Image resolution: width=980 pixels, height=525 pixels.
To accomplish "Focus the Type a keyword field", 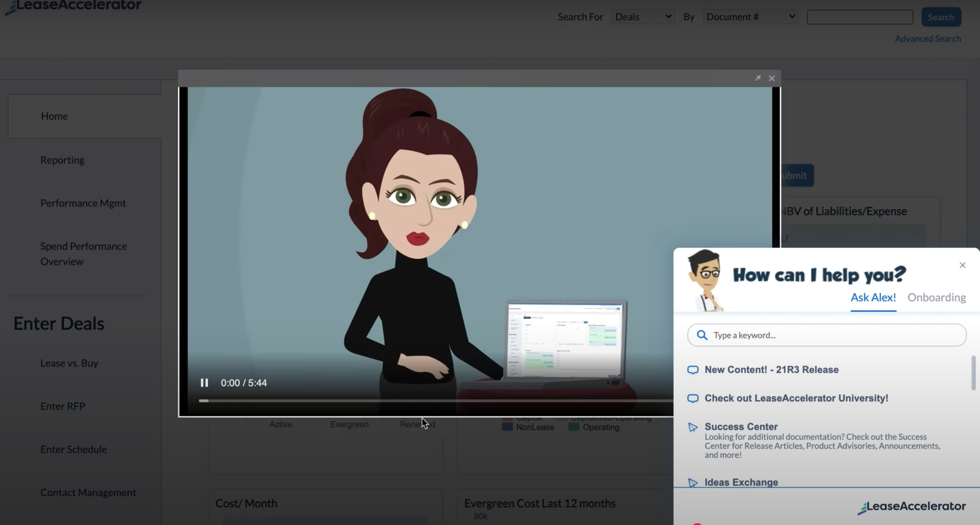I will point(827,335).
